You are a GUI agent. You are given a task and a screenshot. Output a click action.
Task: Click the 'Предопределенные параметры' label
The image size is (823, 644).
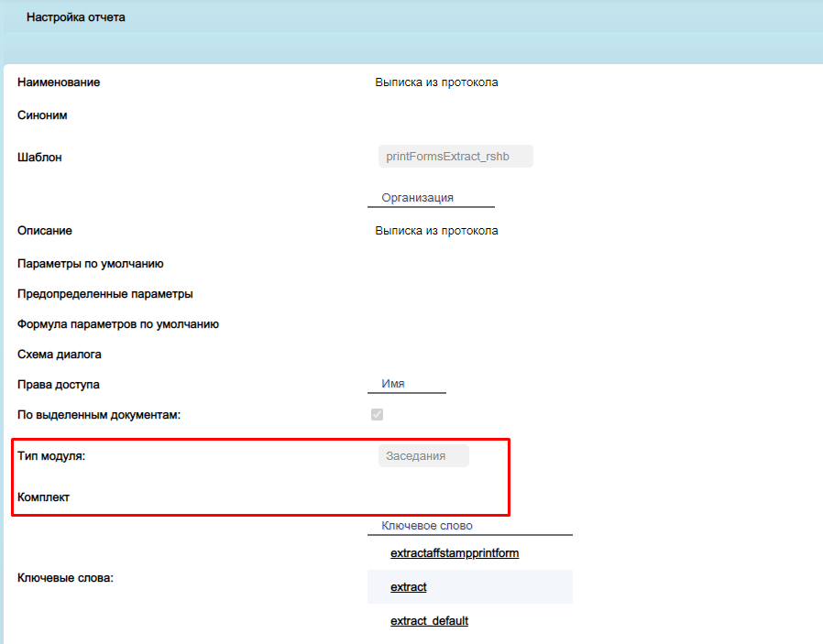point(105,294)
